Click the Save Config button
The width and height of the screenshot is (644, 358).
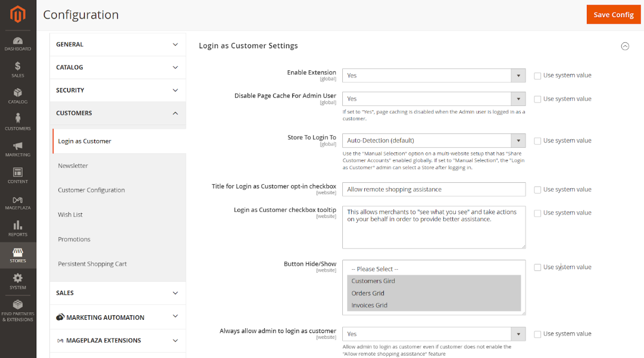tap(614, 14)
